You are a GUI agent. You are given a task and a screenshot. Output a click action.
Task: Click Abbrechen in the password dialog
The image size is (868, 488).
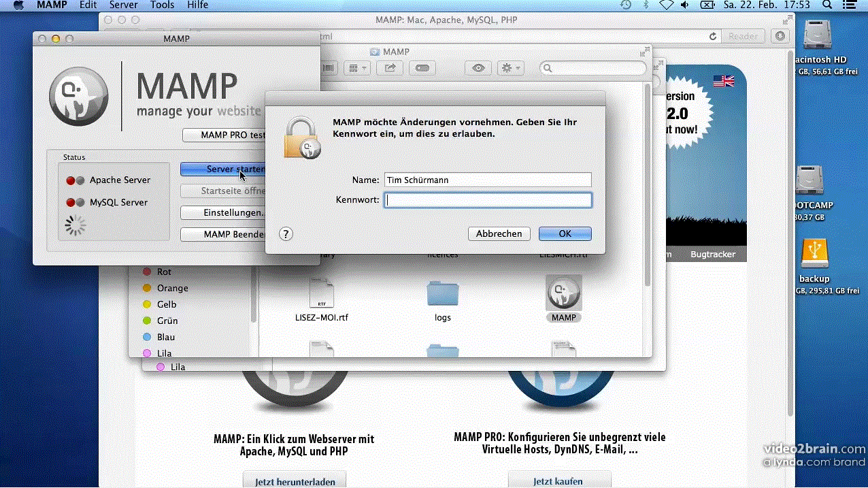point(499,233)
